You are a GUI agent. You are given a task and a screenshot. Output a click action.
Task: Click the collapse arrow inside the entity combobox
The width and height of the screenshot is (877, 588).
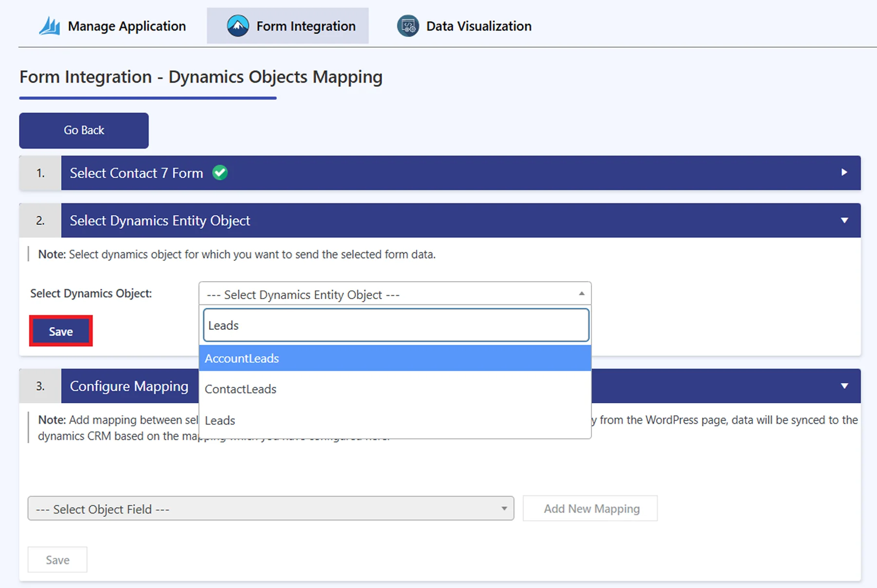[580, 294]
